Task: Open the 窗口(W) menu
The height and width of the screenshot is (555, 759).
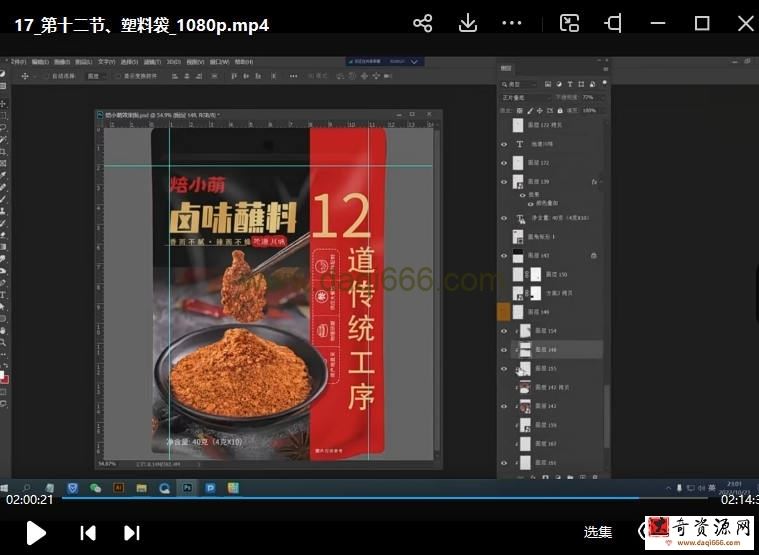Action: point(219,62)
